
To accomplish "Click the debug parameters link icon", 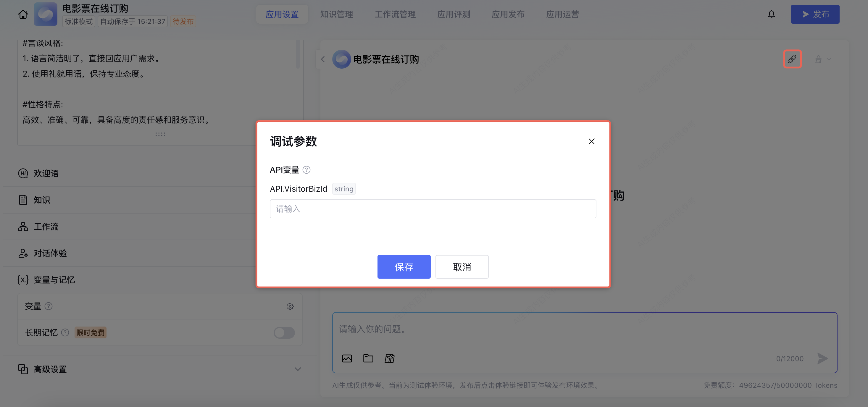I will [x=792, y=59].
